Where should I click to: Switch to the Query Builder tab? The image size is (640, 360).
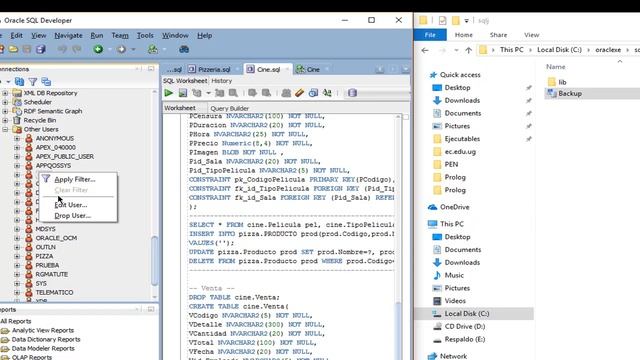point(229,108)
